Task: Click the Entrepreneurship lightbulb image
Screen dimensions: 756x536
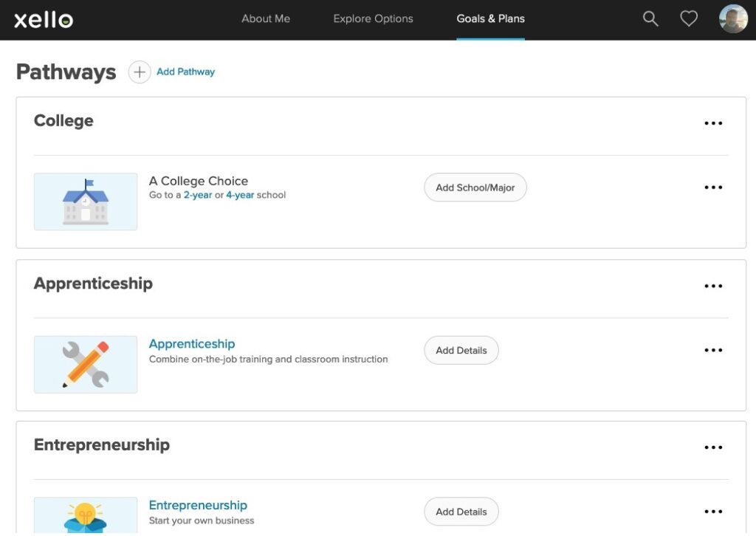Action: (86, 516)
